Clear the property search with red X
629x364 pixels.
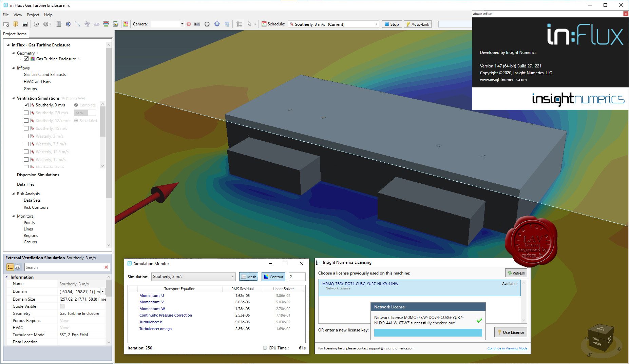point(106,267)
